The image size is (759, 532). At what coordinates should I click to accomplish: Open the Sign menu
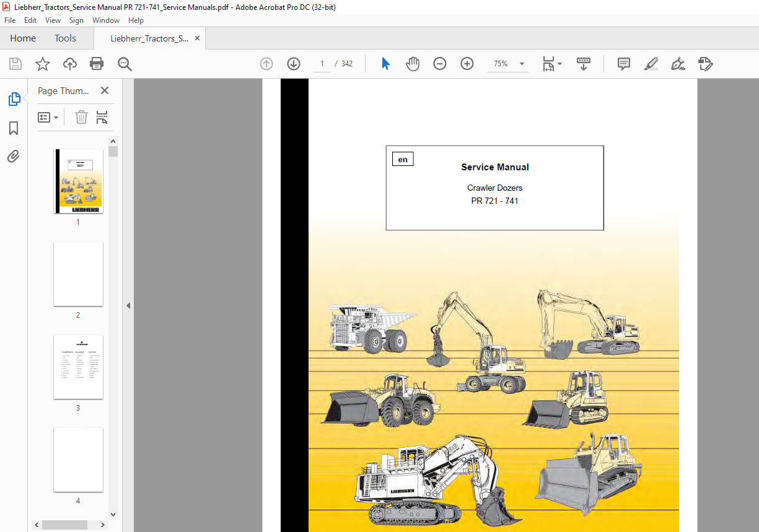click(x=76, y=20)
